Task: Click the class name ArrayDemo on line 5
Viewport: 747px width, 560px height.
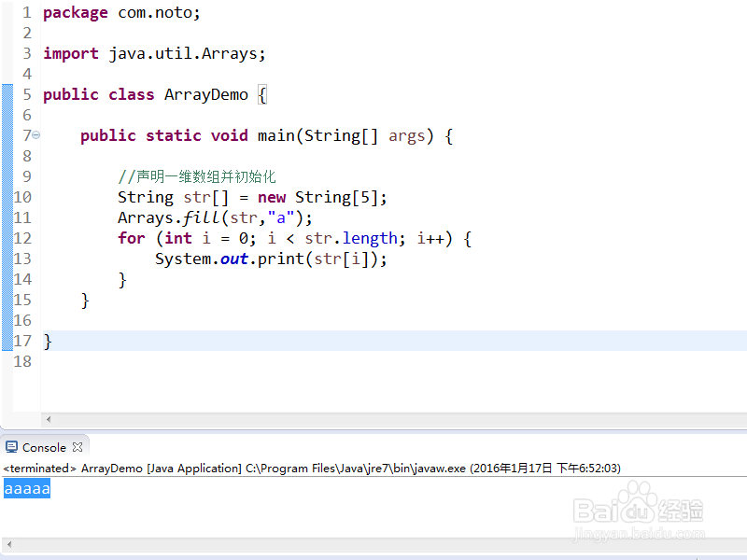Action: [205, 94]
